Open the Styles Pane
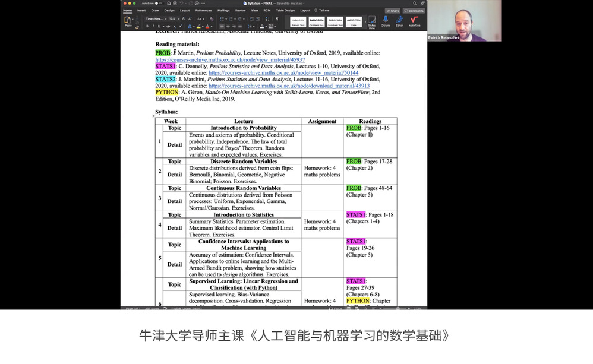Viewport: 593px width, 364px height. (372, 21)
